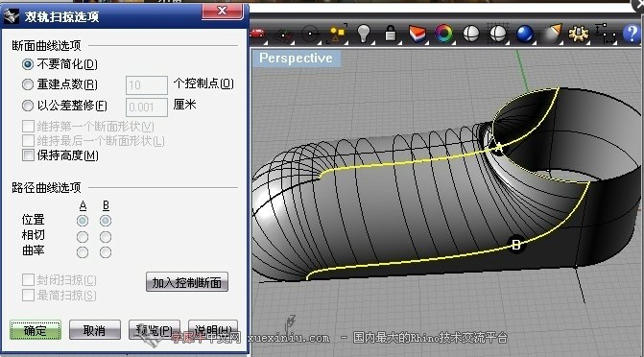Click the Perspective viewport title
The height and width of the screenshot is (357, 644).
(296, 59)
